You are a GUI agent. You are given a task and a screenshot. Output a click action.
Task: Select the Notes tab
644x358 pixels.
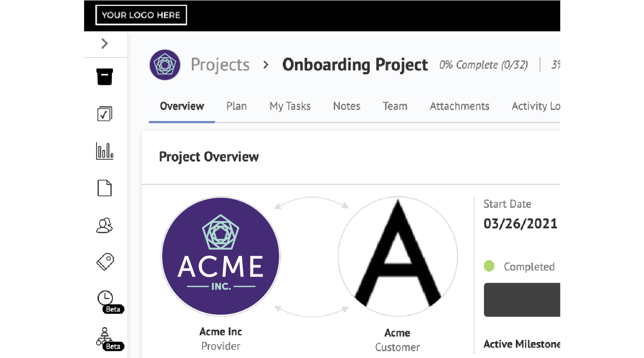tap(347, 106)
